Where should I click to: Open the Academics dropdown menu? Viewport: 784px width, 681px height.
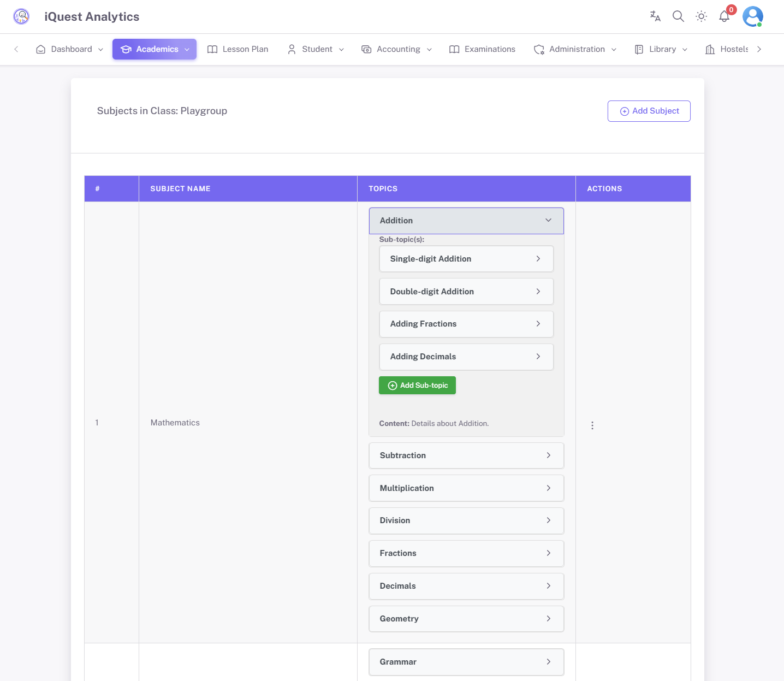(155, 49)
